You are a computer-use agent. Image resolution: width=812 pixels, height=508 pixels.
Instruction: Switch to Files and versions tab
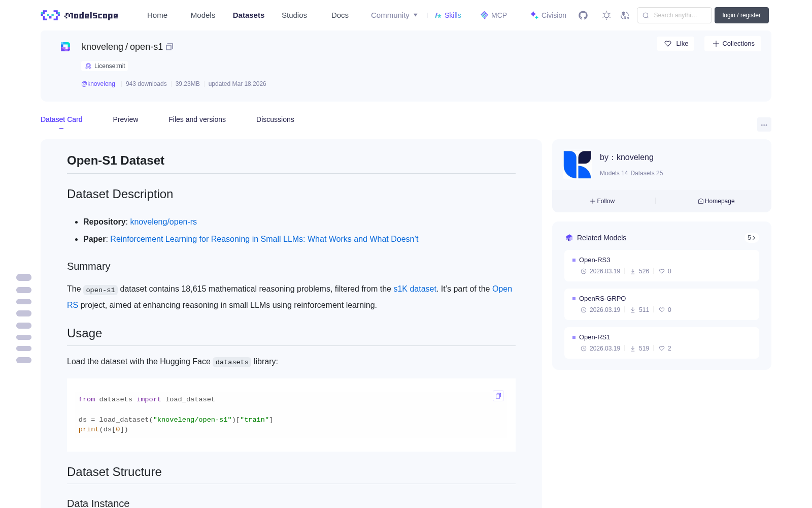coord(197,119)
